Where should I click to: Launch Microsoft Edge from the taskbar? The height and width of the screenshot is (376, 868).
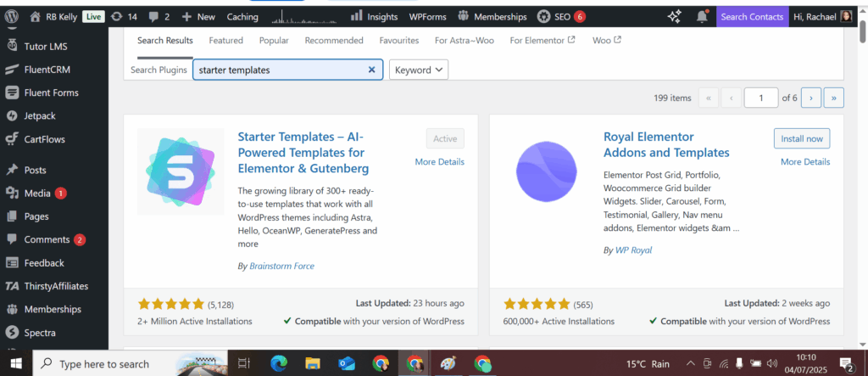pyautogui.click(x=278, y=364)
